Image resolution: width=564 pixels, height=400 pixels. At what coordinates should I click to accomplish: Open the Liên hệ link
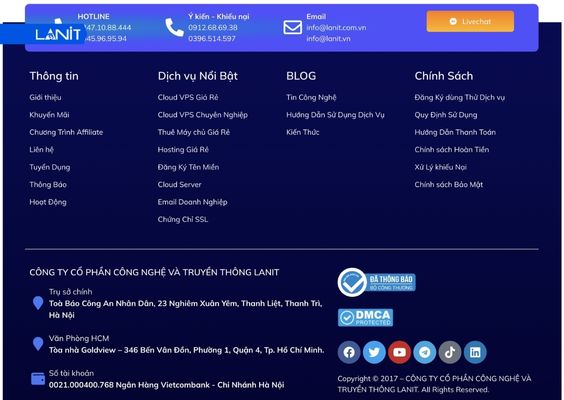coord(41,150)
